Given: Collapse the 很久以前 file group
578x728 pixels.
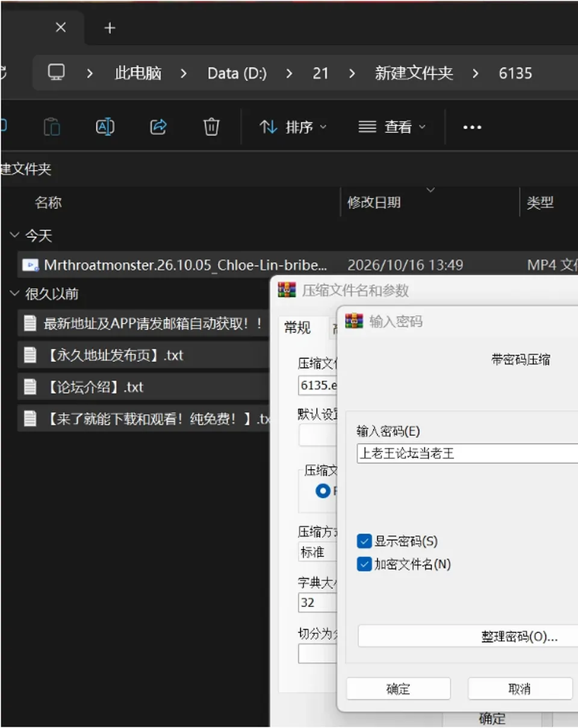Looking at the screenshot, I should click(x=14, y=294).
